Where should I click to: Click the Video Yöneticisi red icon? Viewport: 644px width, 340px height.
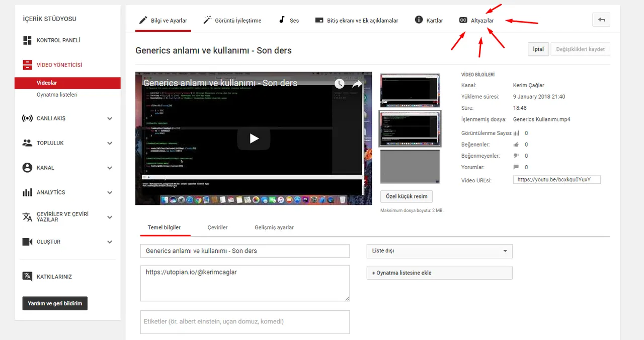tap(28, 65)
